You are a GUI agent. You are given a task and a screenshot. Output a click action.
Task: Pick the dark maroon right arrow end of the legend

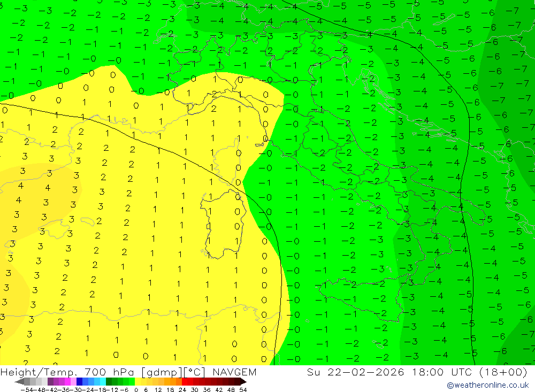pos(243,382)
